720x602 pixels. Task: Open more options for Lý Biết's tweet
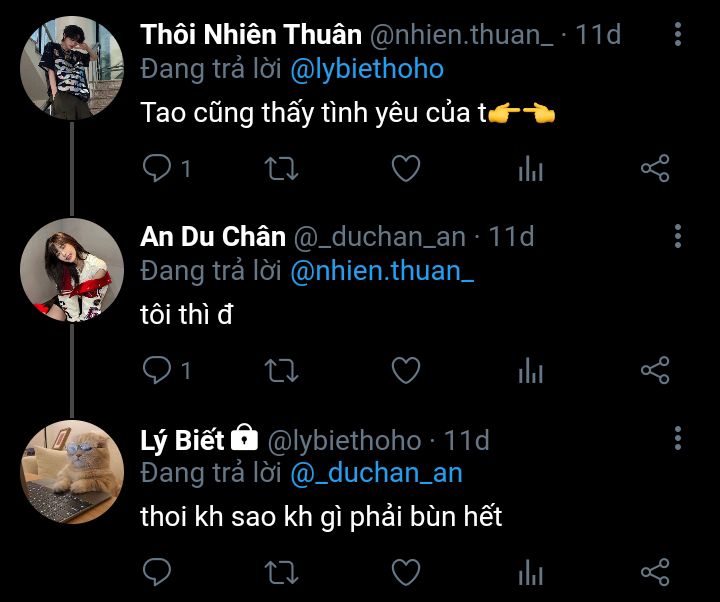pos(678,439)
